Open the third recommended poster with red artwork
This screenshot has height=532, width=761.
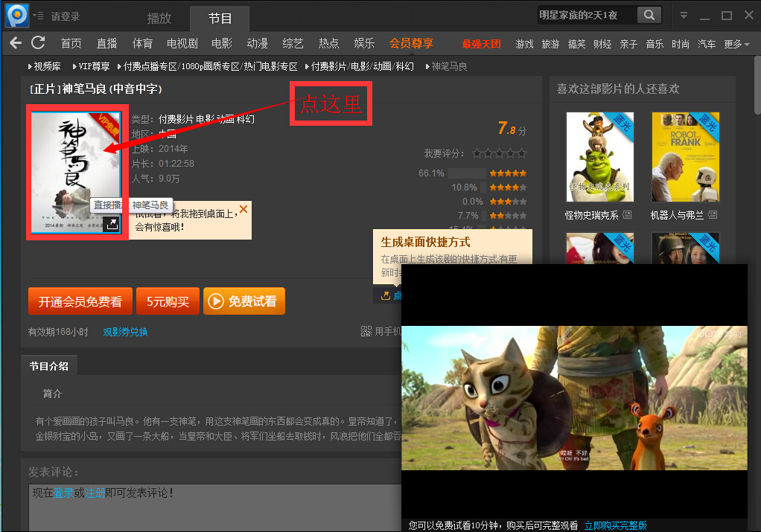tap(600, 248)
